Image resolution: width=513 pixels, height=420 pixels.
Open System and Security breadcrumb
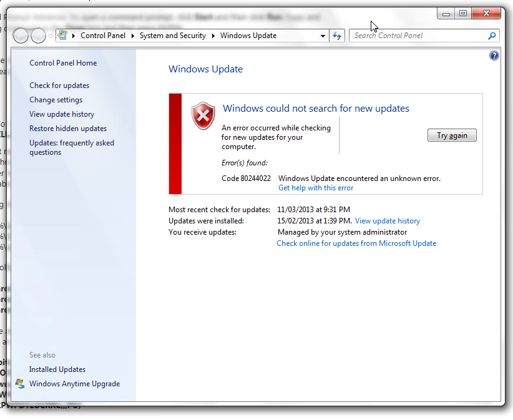[x=173, y=36]
